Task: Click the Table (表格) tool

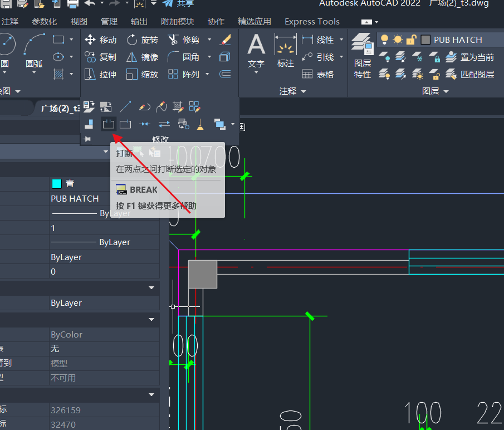Action: pyautogui.click(x=318, y=75)
